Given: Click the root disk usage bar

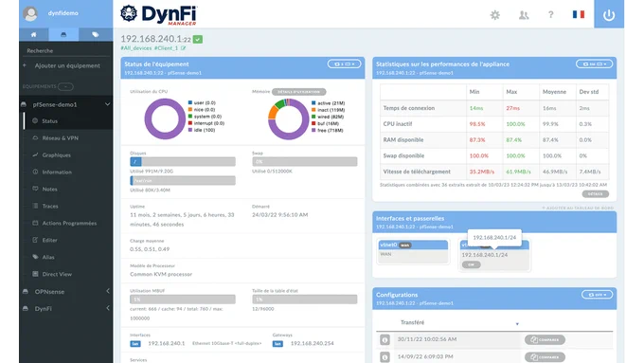Looking at the screenshot, I should click(183, 161).
